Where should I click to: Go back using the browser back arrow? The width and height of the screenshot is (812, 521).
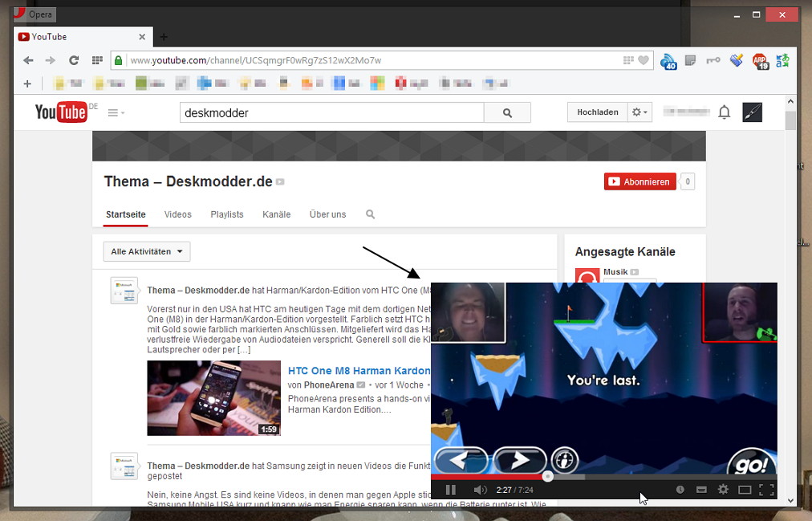[x=28, y=60]
